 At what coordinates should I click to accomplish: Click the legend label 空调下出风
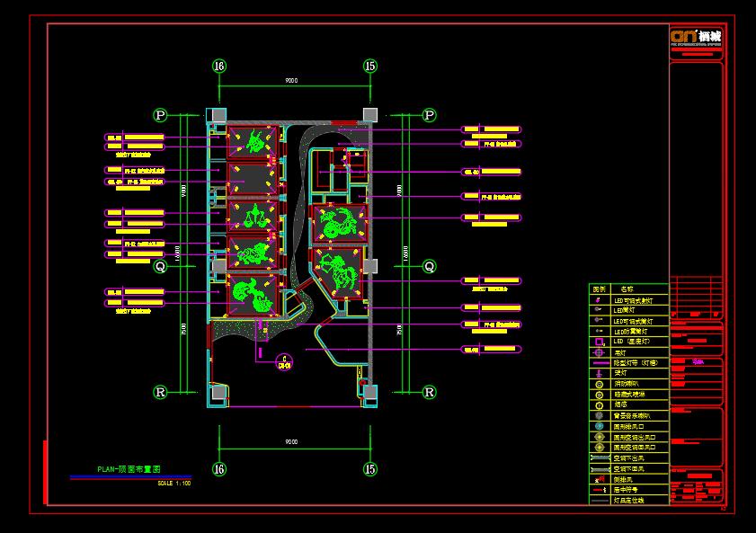coord(629,457)
